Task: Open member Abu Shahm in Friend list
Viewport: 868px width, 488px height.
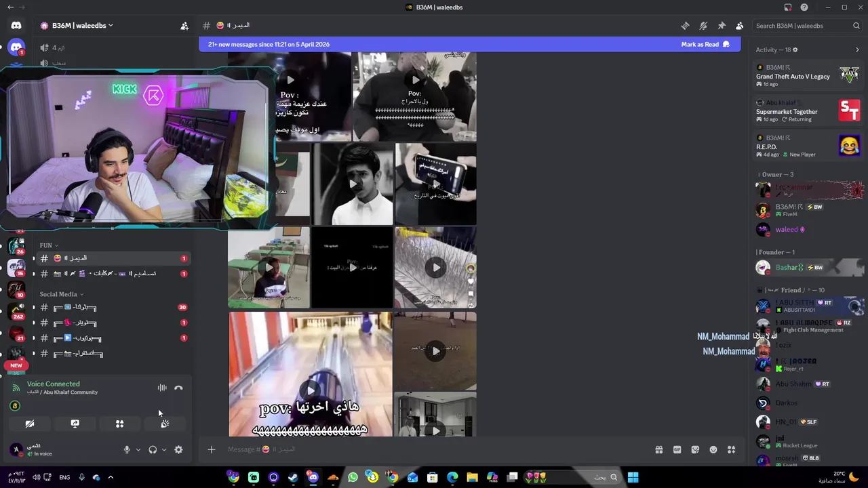Action: click(x=808, y=384)
